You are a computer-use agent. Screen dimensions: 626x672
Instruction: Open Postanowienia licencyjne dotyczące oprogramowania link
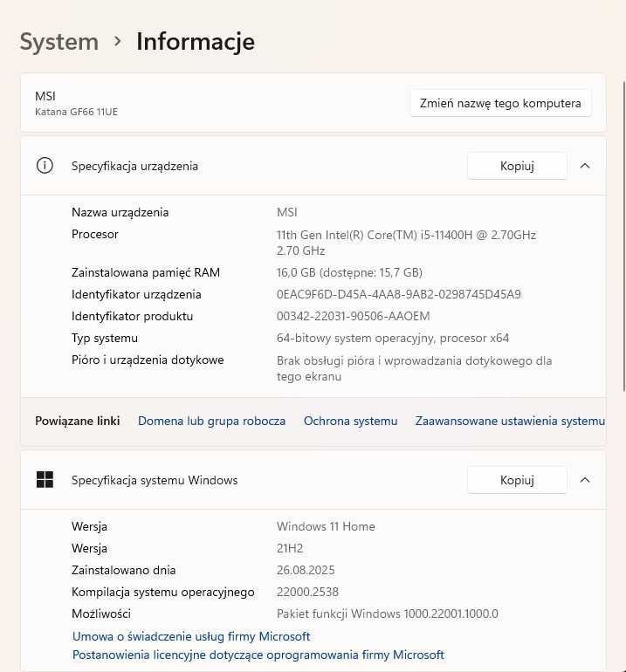point(258,655)
